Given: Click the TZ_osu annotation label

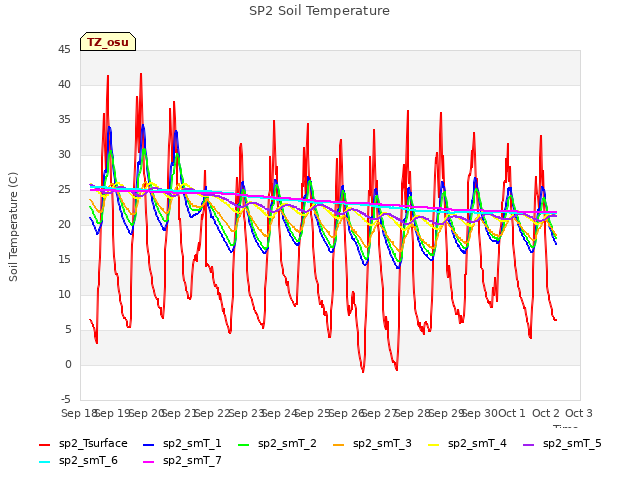Looking at the screenshot, I should tap(108, 42).
